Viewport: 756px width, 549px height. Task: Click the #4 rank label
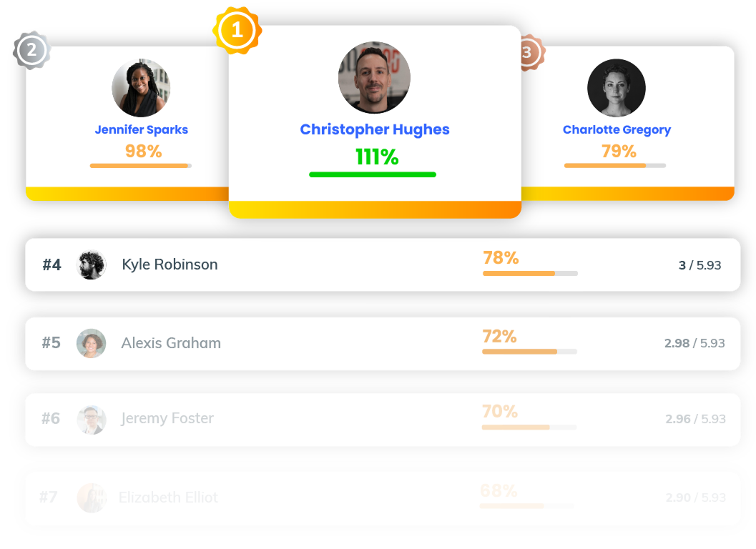point(50,264)
